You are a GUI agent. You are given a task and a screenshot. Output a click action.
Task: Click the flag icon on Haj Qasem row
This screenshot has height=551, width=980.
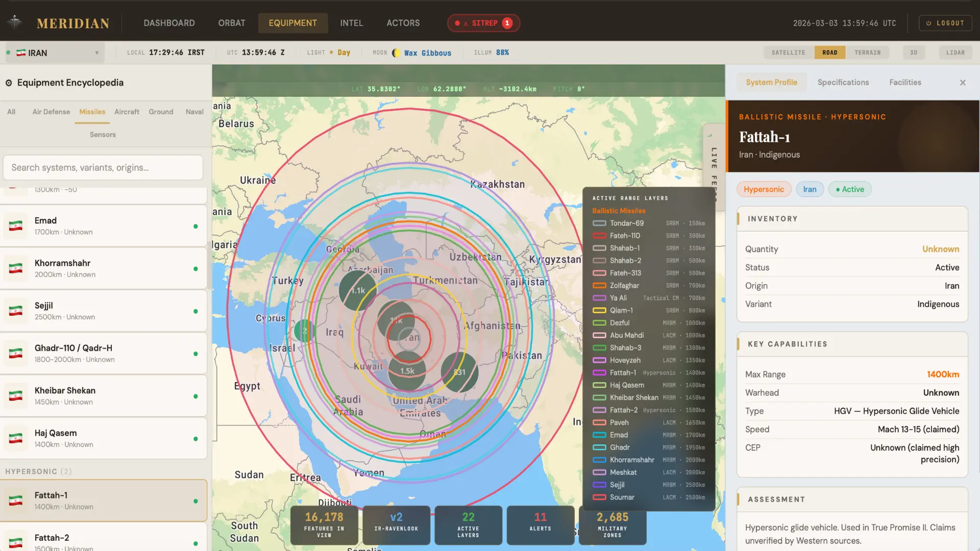pos(16,438)
